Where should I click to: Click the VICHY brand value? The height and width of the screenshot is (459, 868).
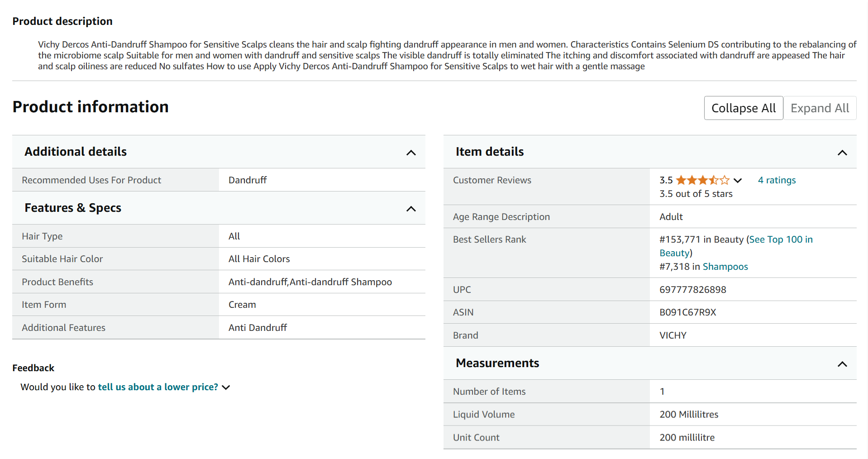(672, 335)
